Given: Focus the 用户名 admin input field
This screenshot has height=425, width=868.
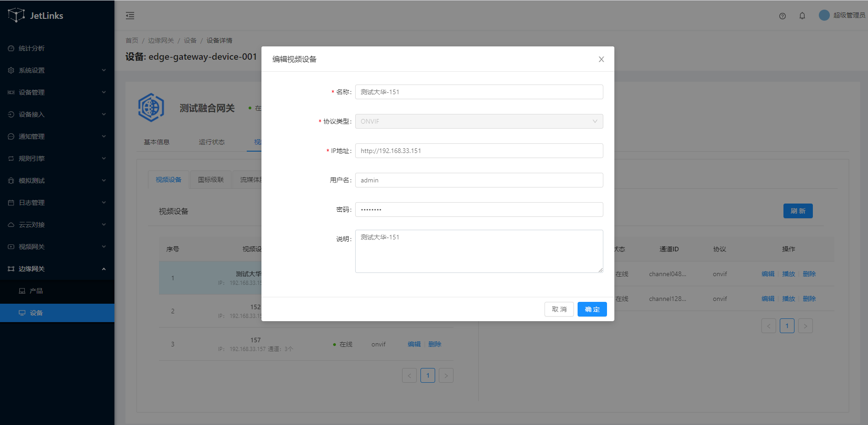Looking at the screenshot, I should (478, 180).
